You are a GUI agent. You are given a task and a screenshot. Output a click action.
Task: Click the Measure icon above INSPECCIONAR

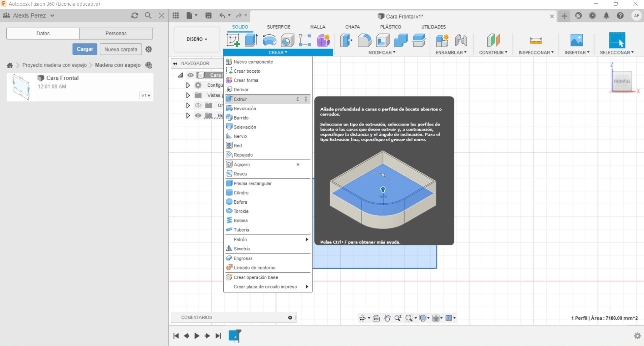[x=536, y=40]
